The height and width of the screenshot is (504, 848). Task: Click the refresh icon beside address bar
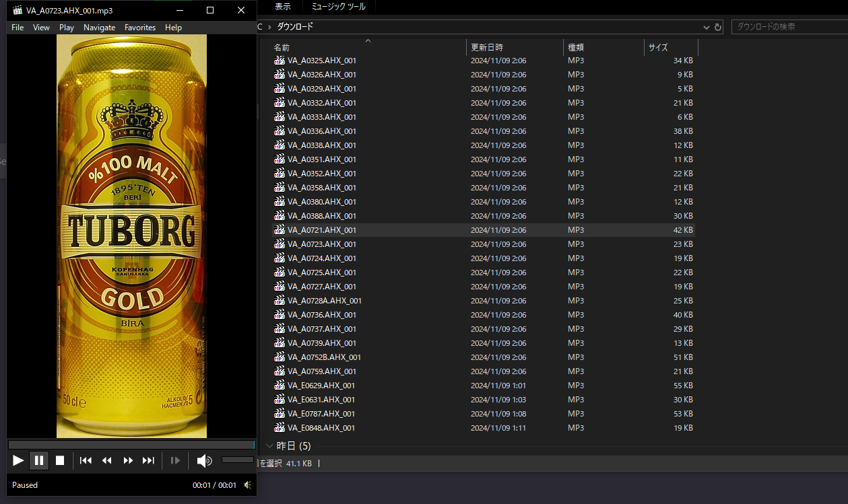(718, 28)
